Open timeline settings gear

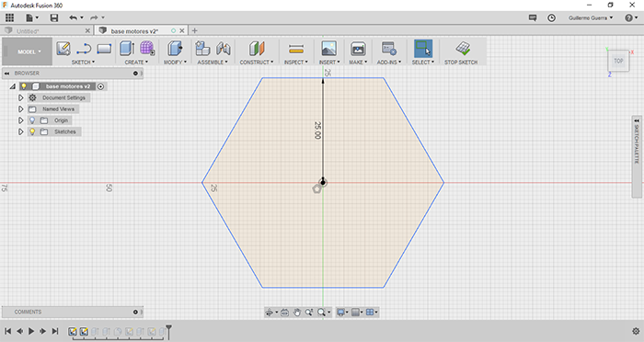[x=636, y=331]
